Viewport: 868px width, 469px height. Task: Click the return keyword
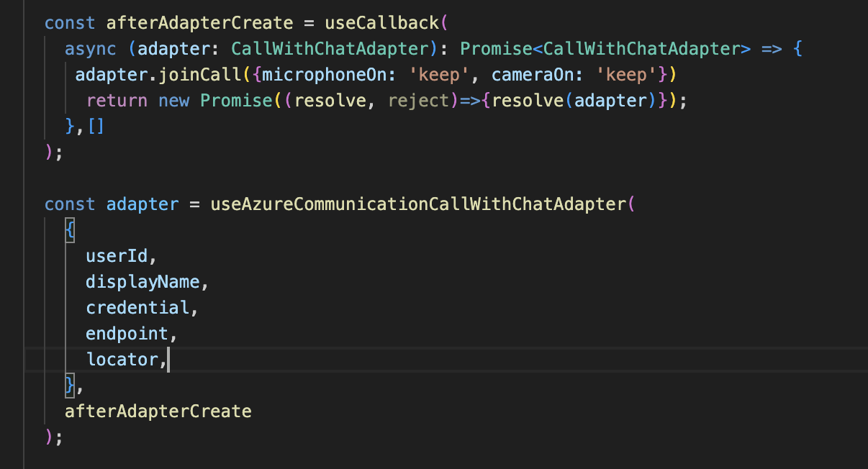(117, 101)
